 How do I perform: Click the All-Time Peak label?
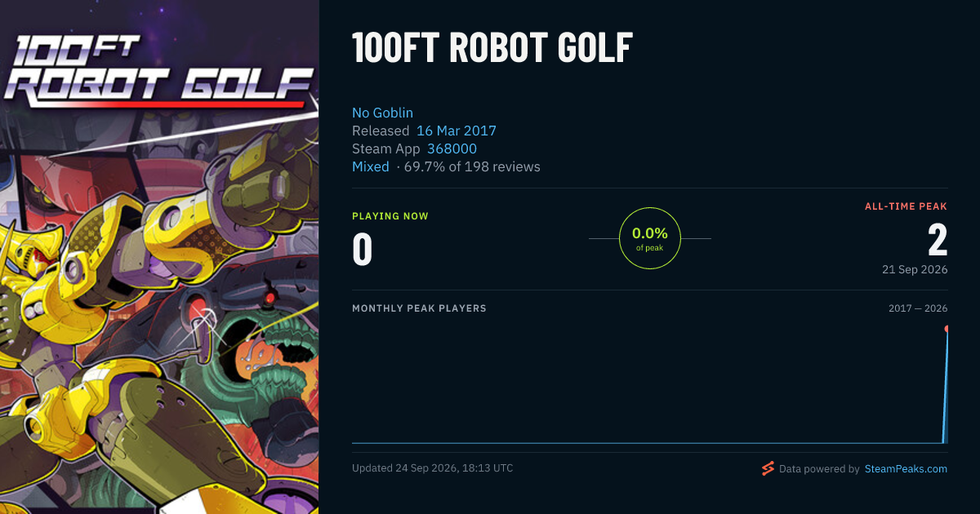point(906,206)
